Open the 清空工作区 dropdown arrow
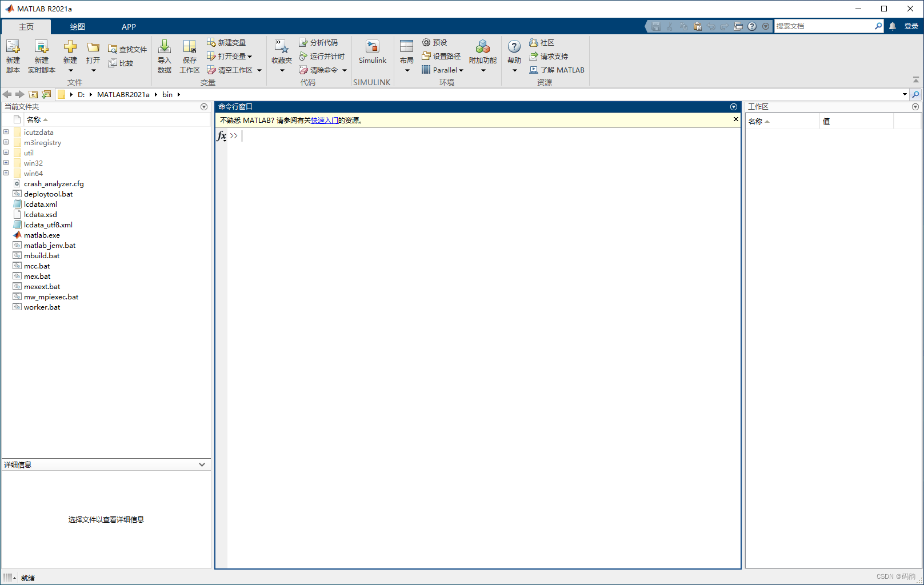Screen dimensions: 924x585 259,70
